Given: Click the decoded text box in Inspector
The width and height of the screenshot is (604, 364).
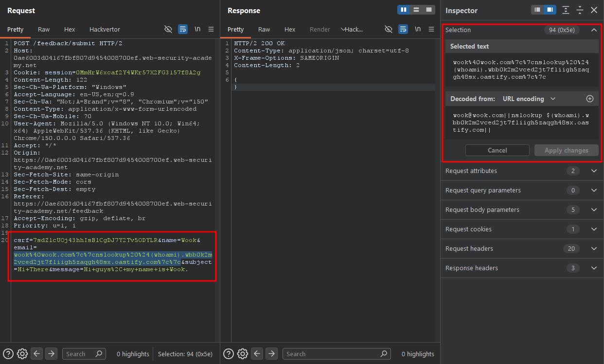Looking at the screenshot, I should (522, 123).
